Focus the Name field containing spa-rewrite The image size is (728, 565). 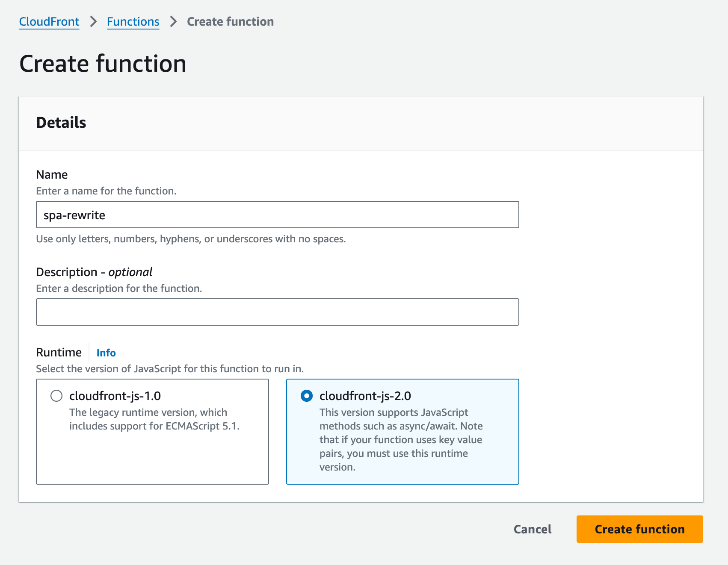pyautogui.click(x=277, y=215)
